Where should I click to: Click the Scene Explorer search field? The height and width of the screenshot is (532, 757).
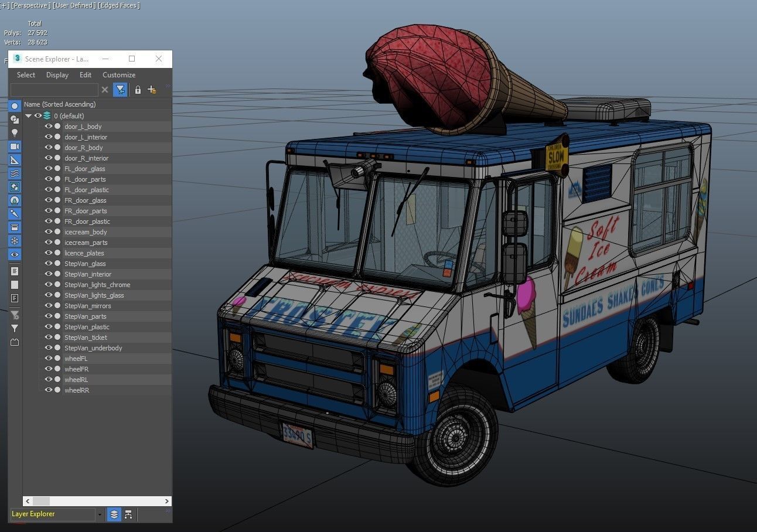(54, 90)
